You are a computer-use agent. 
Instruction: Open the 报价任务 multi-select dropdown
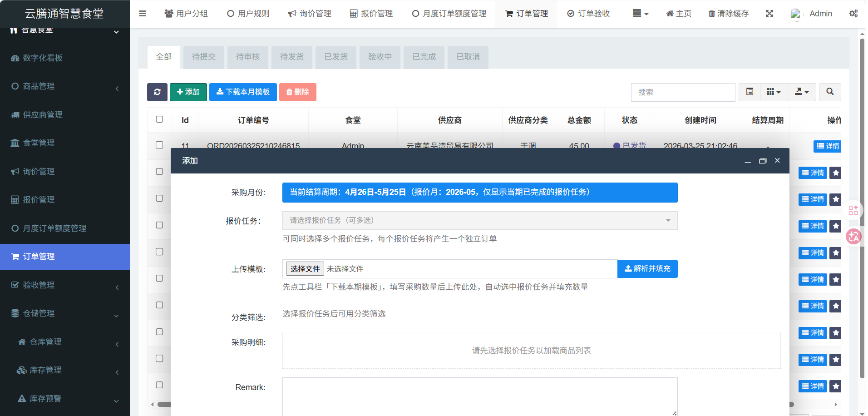point(479,221)
